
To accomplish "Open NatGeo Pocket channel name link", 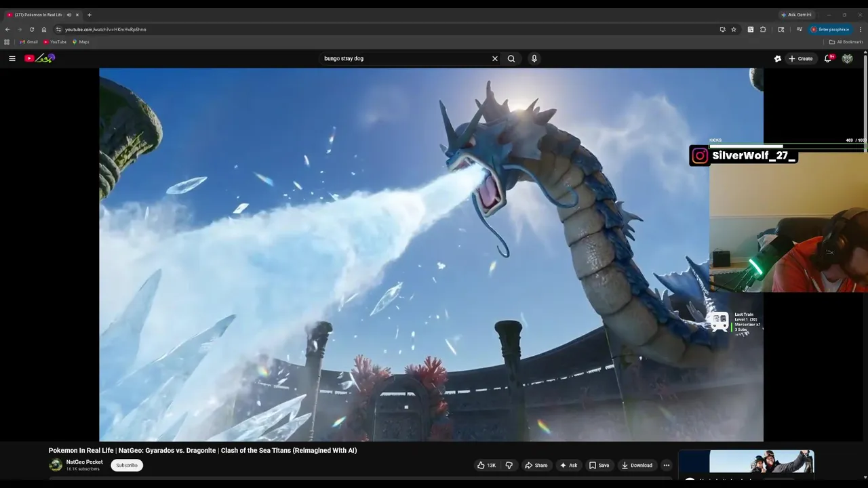I will [85, 462].
